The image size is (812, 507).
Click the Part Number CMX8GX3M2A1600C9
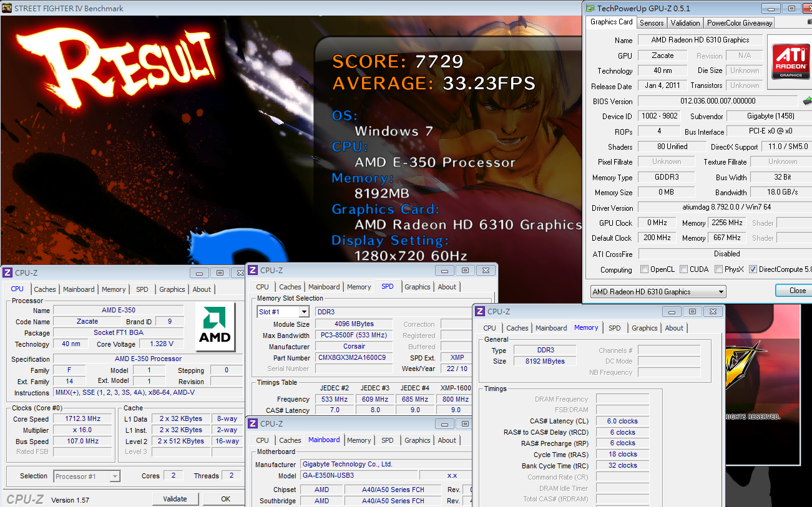coord(354,358)
